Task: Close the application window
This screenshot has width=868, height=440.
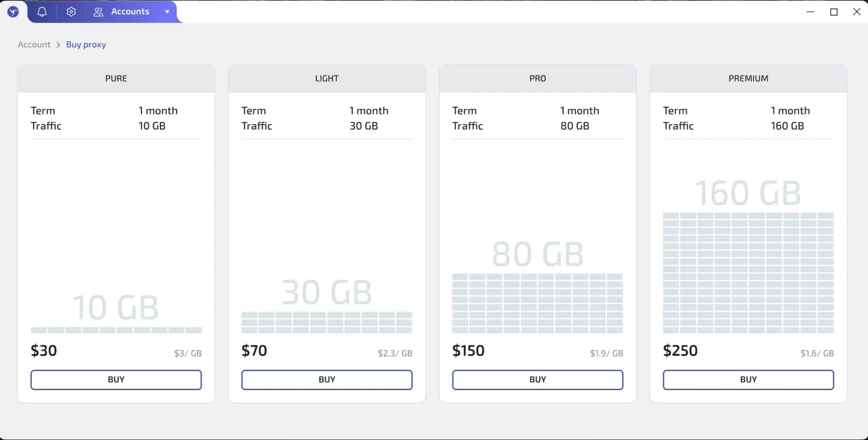Action: pos(857,12)
